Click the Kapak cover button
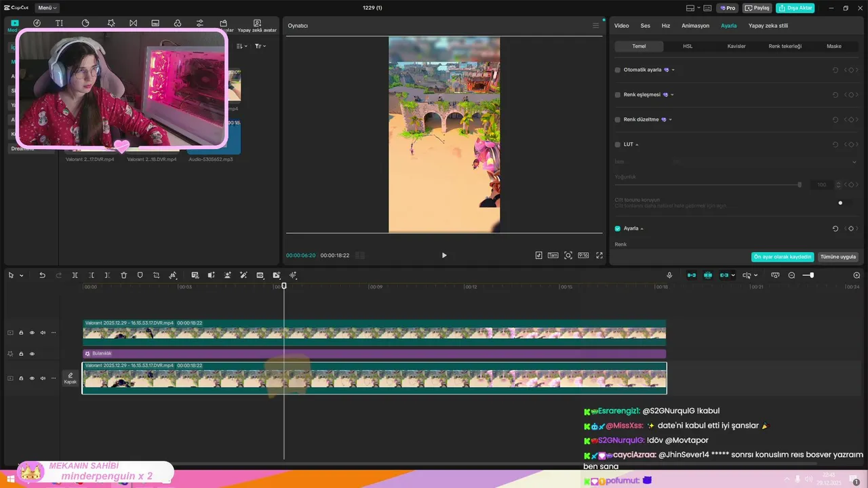 click(71, 378)
